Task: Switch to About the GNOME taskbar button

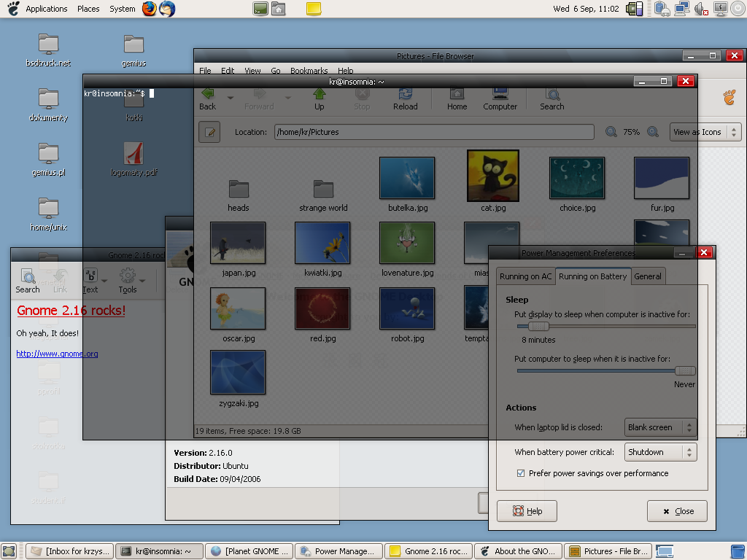Action: tap(519, 551)
